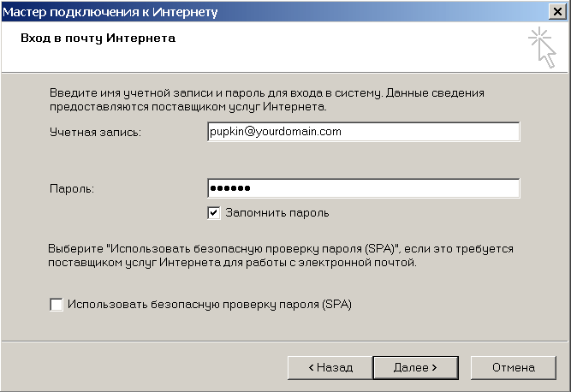The height and width of the screenshot is (392, 571).
Task: Enable the secure password authentication (SPA) checkbox
Action: tap(57, 304)
